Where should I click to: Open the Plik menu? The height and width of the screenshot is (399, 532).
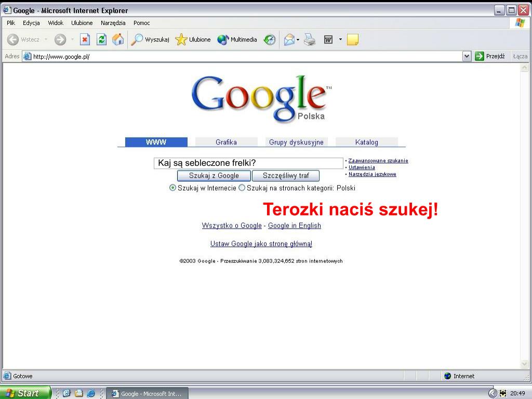pyautogui.click(x=11, y=23)
